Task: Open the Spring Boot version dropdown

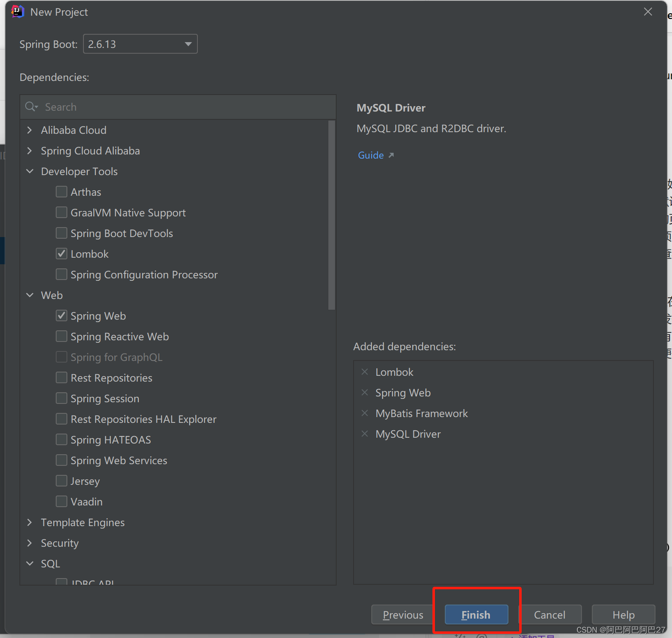Action: [x=140, y=44]
